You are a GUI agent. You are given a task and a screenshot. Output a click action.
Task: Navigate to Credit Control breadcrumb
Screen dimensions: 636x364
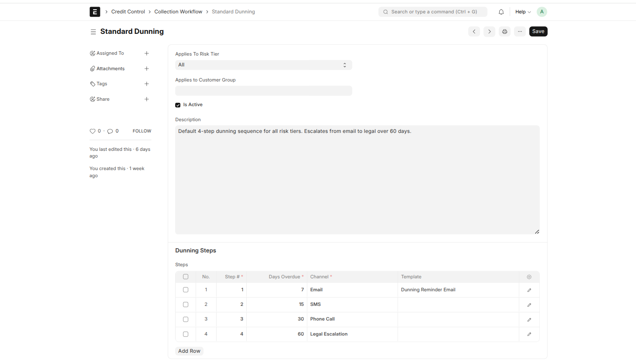[x=128, y=12]
